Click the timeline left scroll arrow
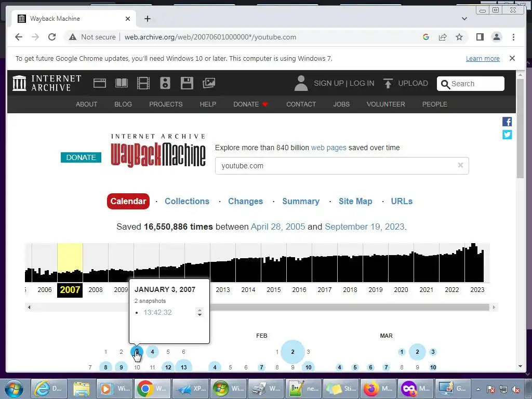532x399 pixels. 29,308
